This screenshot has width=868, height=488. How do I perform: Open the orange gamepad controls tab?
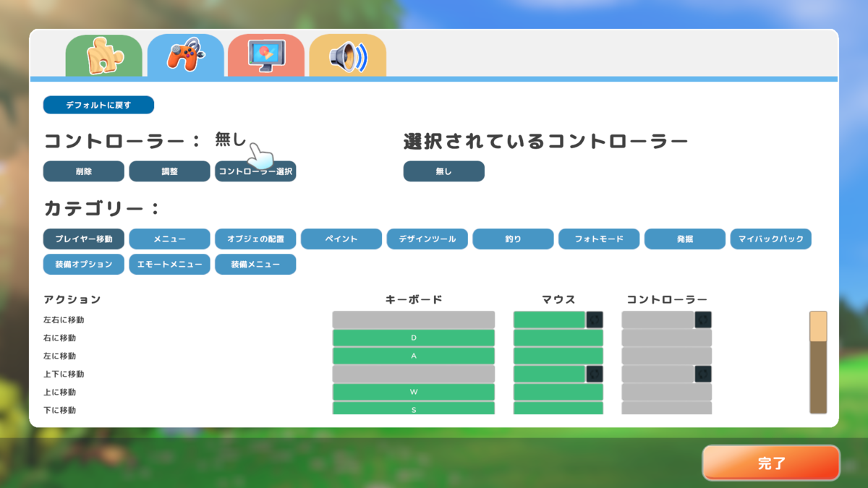(x=185, y=56)
